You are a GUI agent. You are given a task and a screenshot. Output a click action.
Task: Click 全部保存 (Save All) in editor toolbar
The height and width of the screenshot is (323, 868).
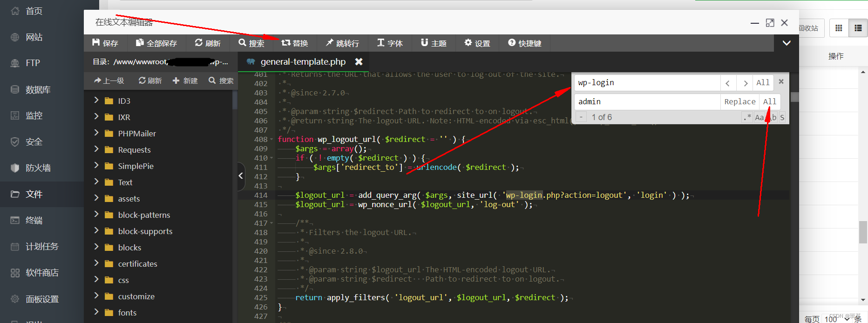click(x=156, y=43)
